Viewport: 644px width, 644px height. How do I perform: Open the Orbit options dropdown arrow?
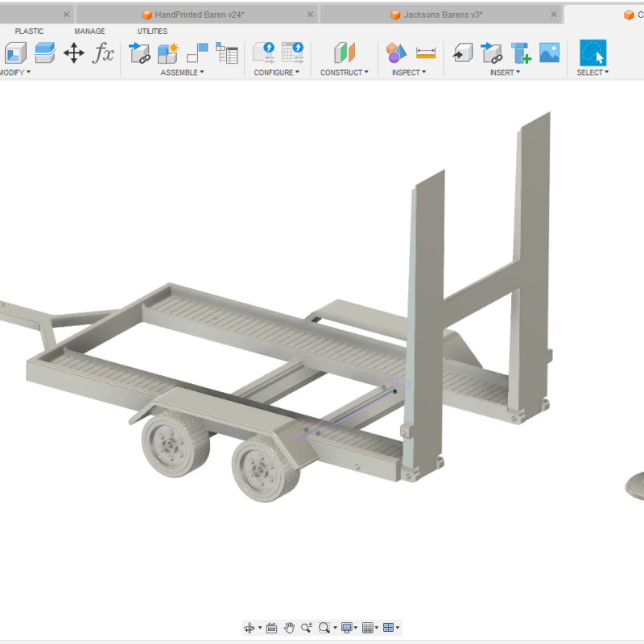[x=259, y=627]
